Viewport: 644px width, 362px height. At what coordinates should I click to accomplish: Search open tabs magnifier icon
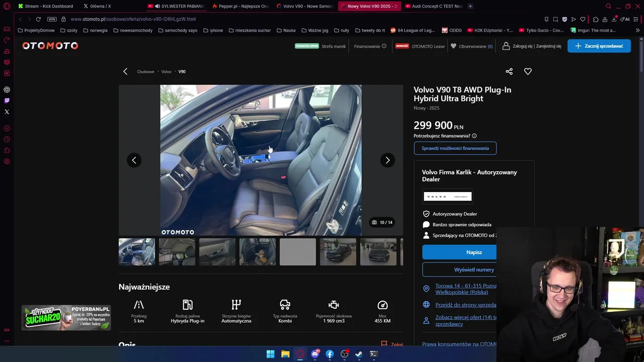608,6
